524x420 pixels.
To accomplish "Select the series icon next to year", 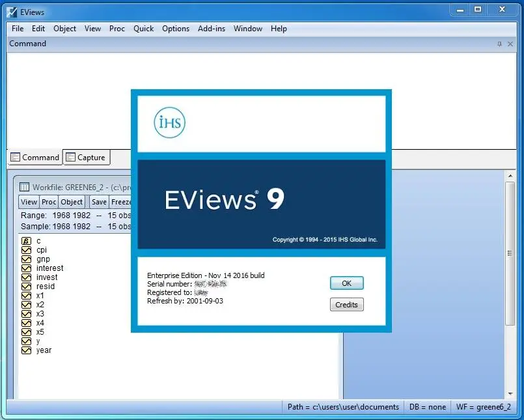I will click(x=26, y=350).
